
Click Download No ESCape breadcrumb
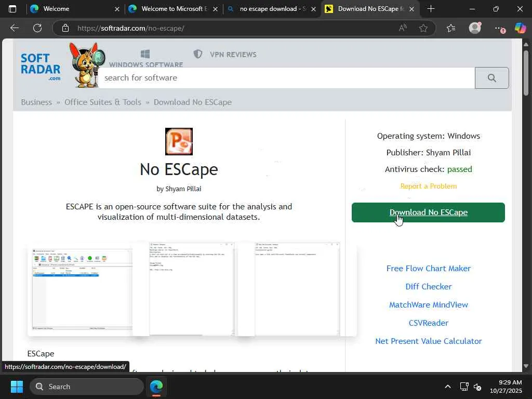pyautogui.click(x=193, y=102)
